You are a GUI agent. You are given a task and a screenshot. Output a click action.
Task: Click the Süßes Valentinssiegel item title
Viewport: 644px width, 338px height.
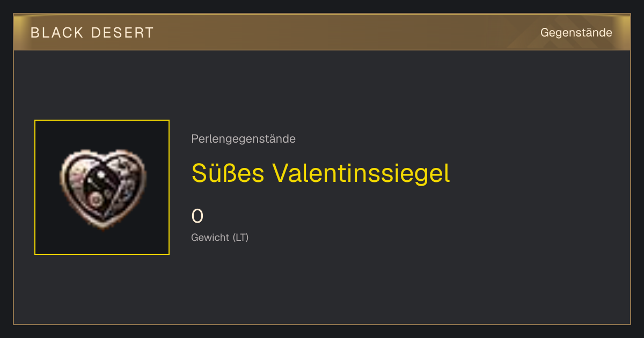pyautogui.click(x=320, y=173)
